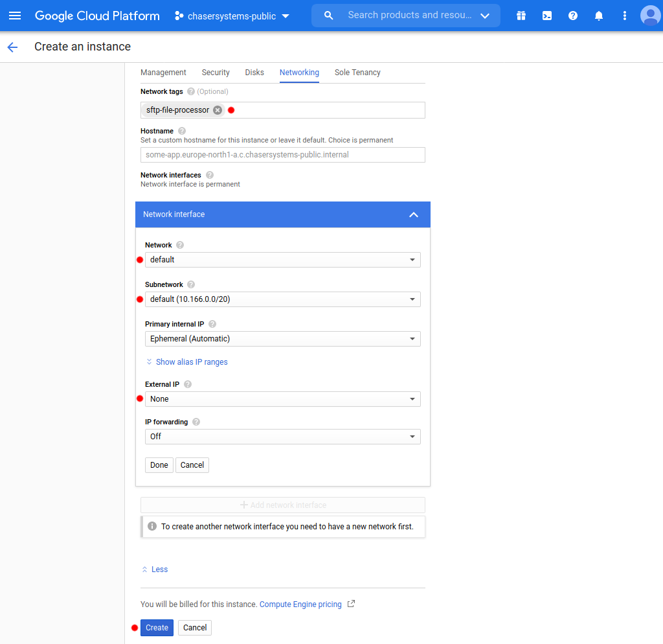Open the help circle icon in the toolbar

tap(573, 16)
